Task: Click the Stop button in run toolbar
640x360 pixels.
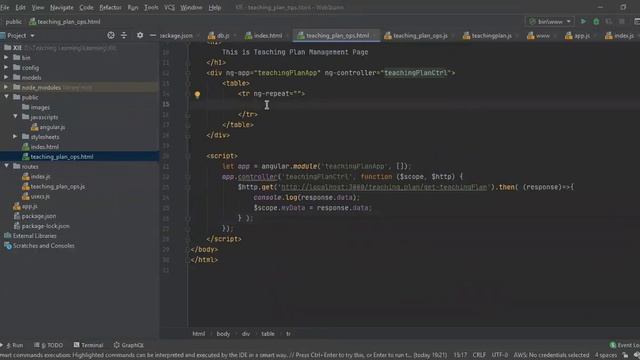Action: 622,22
